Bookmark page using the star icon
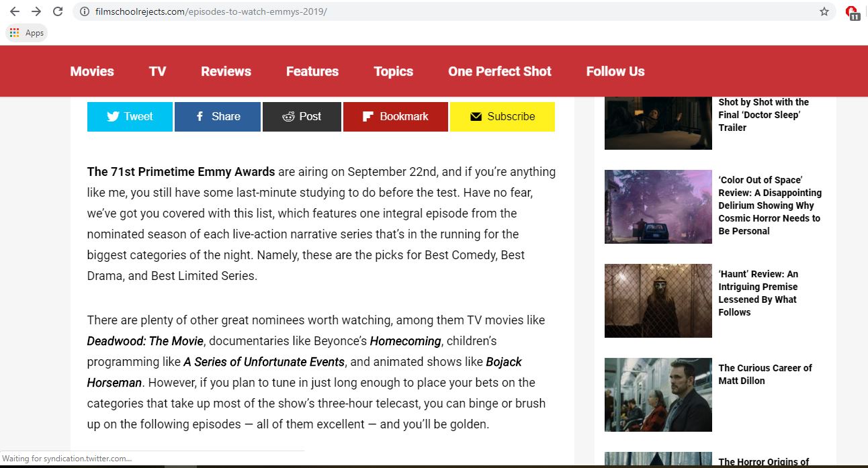Screen dimensions: 868x468 point(824,11)
